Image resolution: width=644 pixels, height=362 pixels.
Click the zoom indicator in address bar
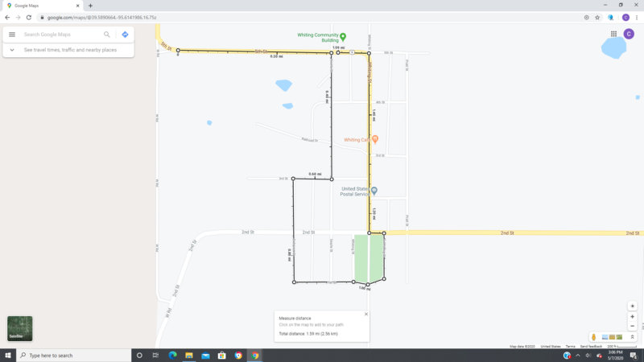point(587,18)
